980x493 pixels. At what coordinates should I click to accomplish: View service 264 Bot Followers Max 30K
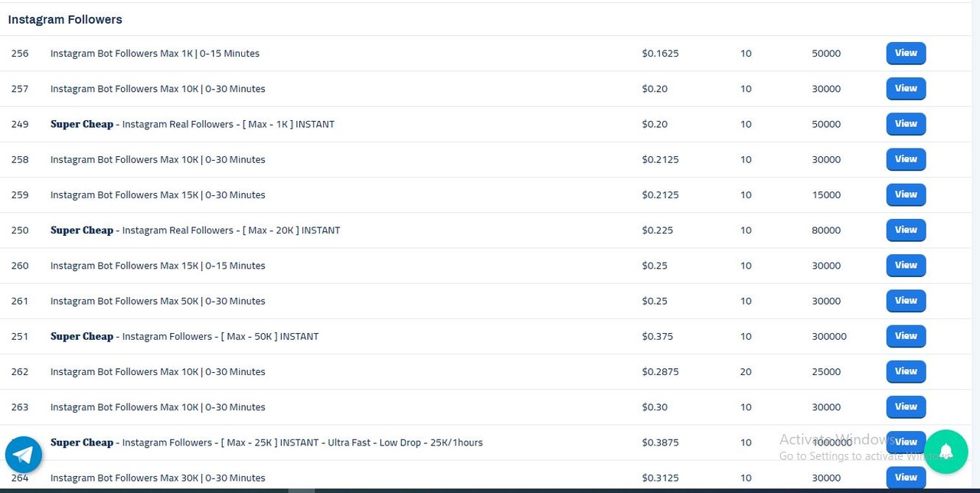click(906, 478)
